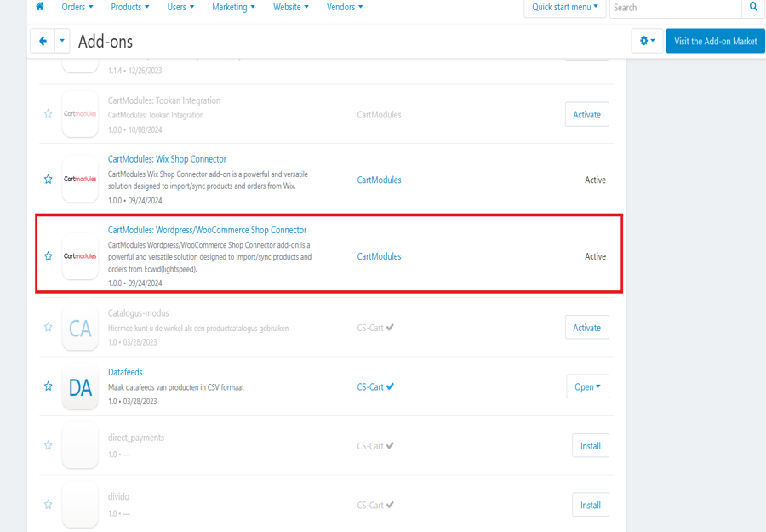Click Visit the Add-on Market button
Screen dimensions: 766x532
pyautogui.click(x=715, y=41)
